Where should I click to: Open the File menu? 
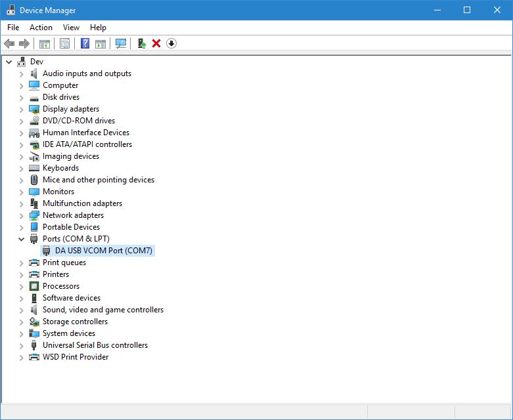pyautogui.click(x=13, y=28)
